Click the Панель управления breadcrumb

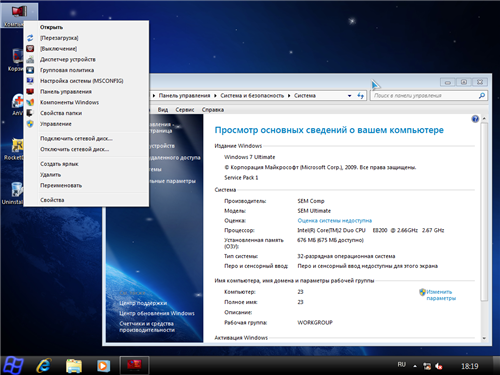pyautogui.click(x=184, y=96)
